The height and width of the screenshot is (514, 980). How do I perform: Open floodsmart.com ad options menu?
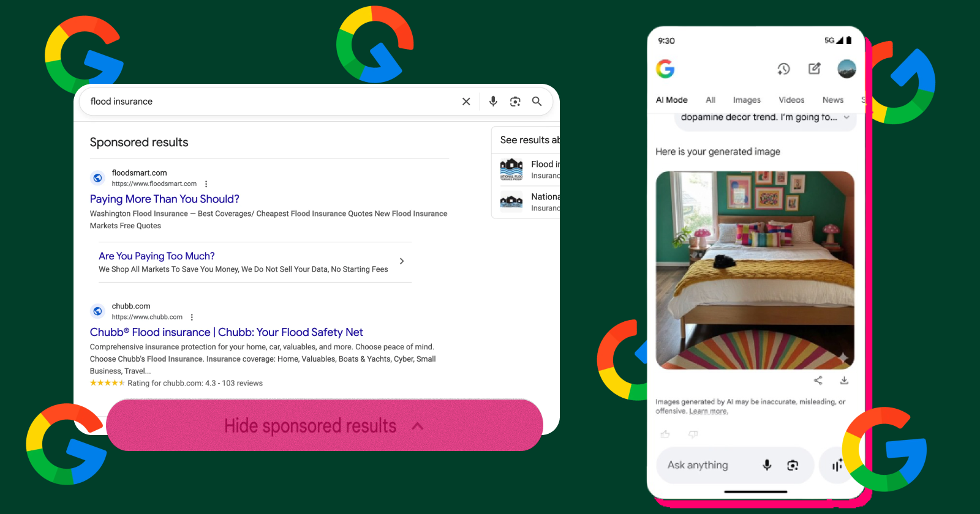[206, 184]
